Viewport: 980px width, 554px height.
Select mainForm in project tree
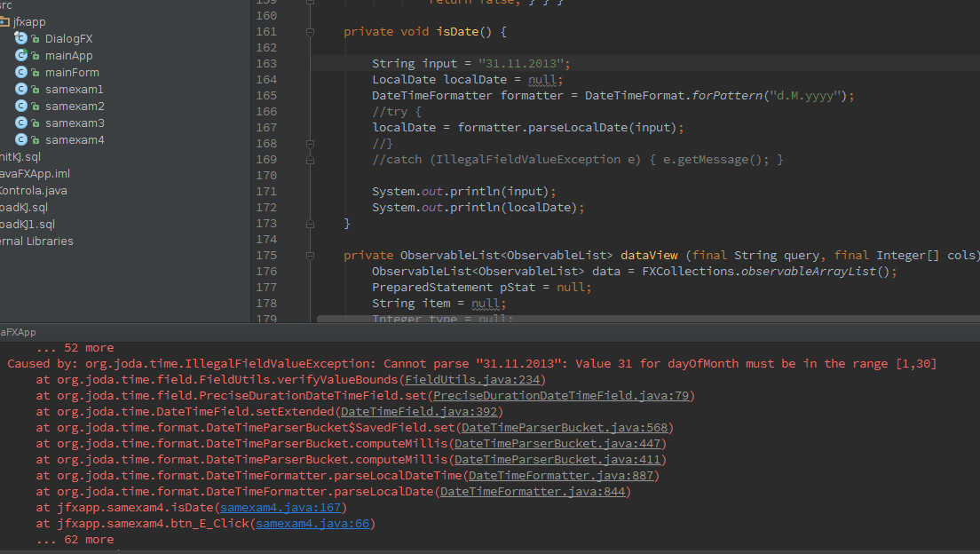click(x=72, y=72)
